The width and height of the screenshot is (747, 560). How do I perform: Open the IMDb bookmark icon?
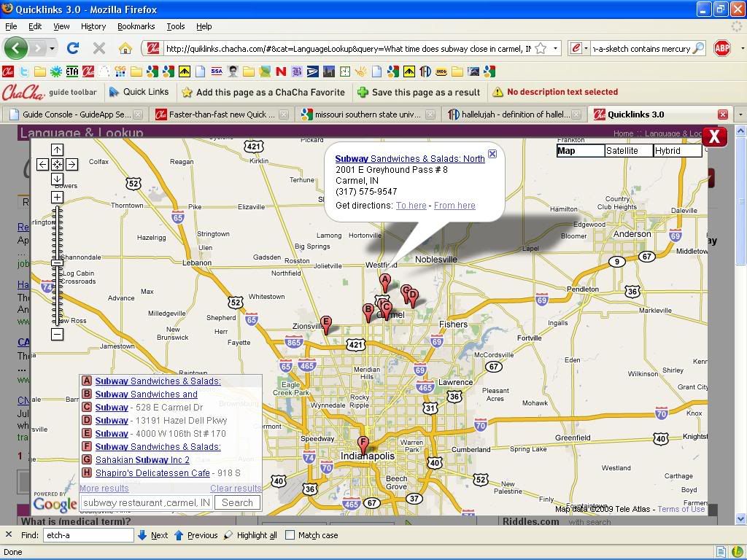point(441,71)
